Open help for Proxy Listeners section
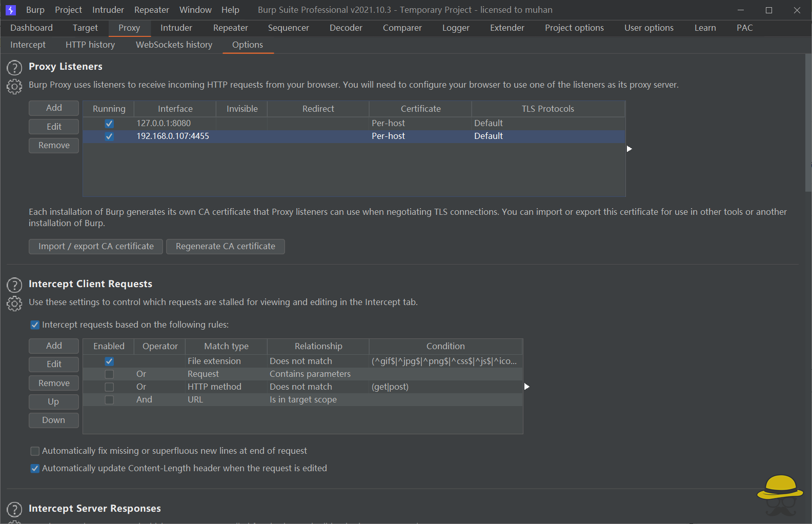Screen dimensions: 812x524 click(x=14, y=68)
